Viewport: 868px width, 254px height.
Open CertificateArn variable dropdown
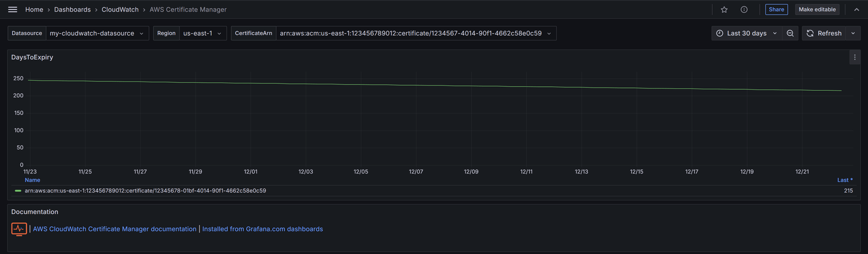(x=416, y=34)
